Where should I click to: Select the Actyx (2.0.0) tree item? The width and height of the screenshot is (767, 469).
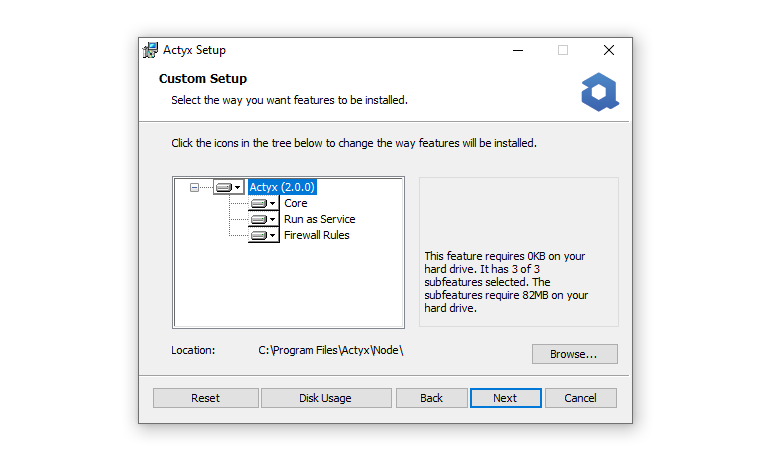[282, 187]
